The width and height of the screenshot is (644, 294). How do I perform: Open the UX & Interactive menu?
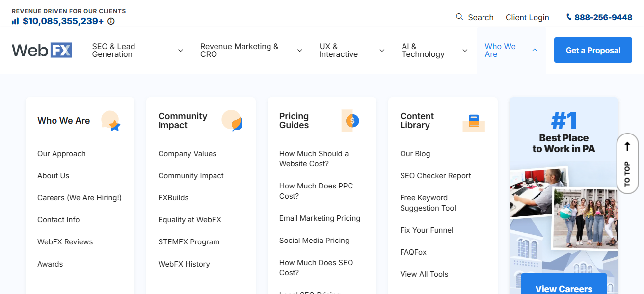[x=339, y=51]
